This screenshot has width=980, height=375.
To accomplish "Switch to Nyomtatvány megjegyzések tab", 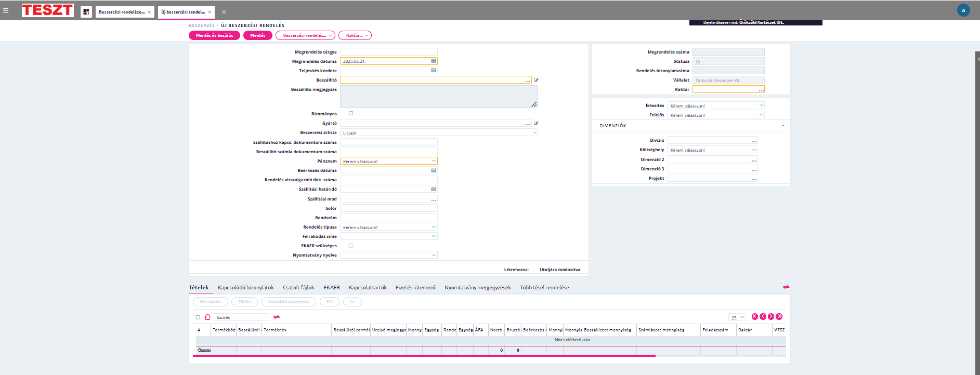I will coord(478,287).
